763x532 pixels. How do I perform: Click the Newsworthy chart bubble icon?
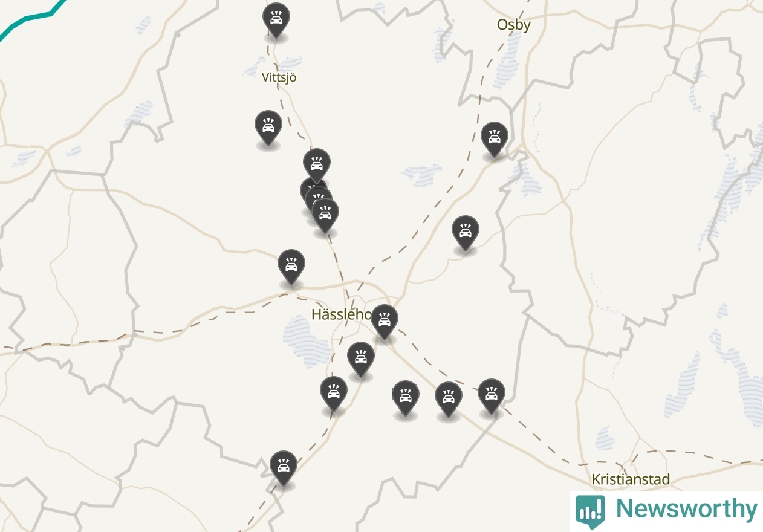coord(590,511)
